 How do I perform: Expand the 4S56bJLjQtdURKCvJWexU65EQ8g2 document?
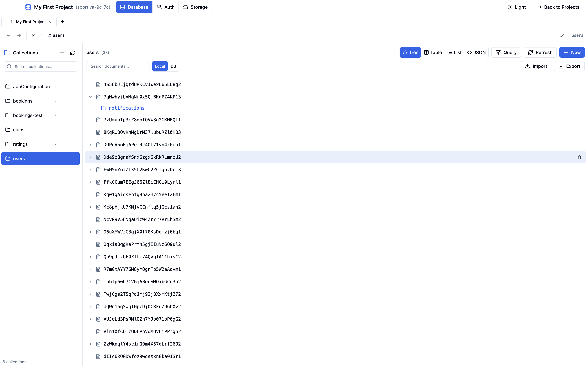(x=90, y=84)
